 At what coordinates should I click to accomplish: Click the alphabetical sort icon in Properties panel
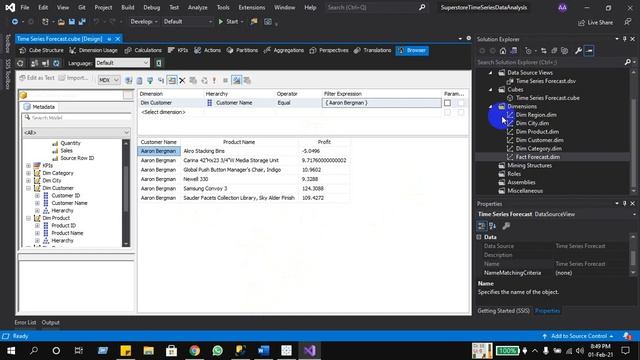tap(493, 226)
